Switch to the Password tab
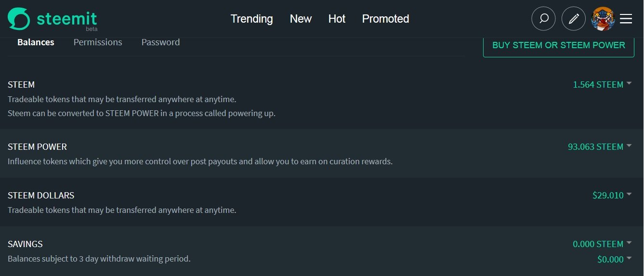644x276 pixels. pos(160,42)
